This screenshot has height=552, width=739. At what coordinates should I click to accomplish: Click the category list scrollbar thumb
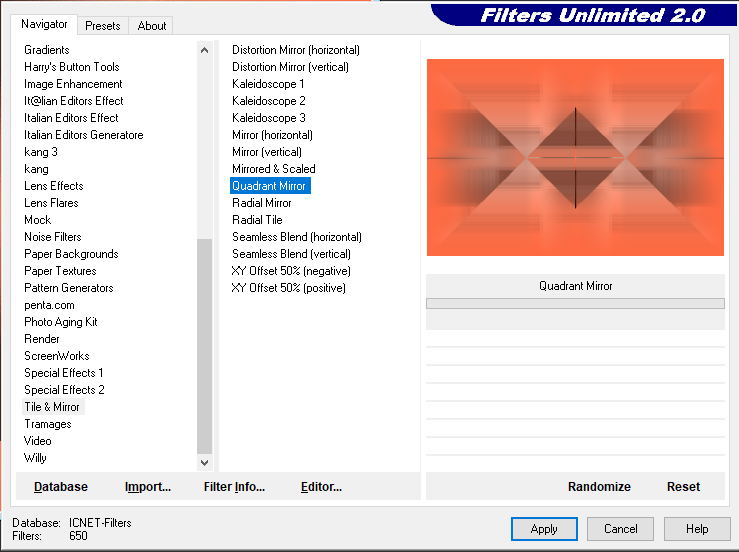[x=205, y=346]
